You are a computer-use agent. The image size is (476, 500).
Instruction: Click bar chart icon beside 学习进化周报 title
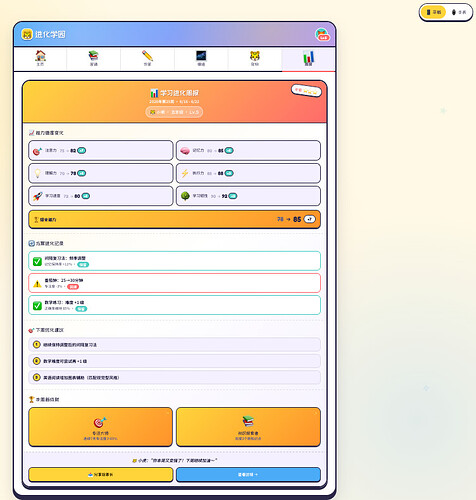154,93
